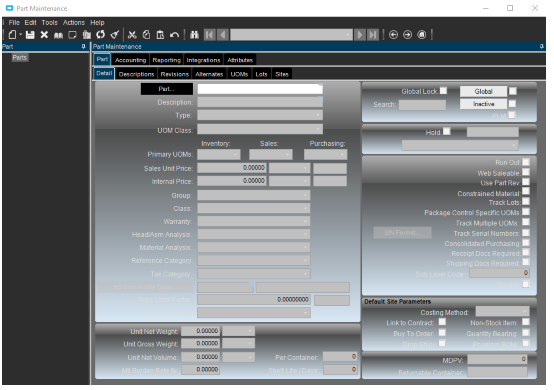Open the toolbar record navigation combo box

(x=291, y=35)
